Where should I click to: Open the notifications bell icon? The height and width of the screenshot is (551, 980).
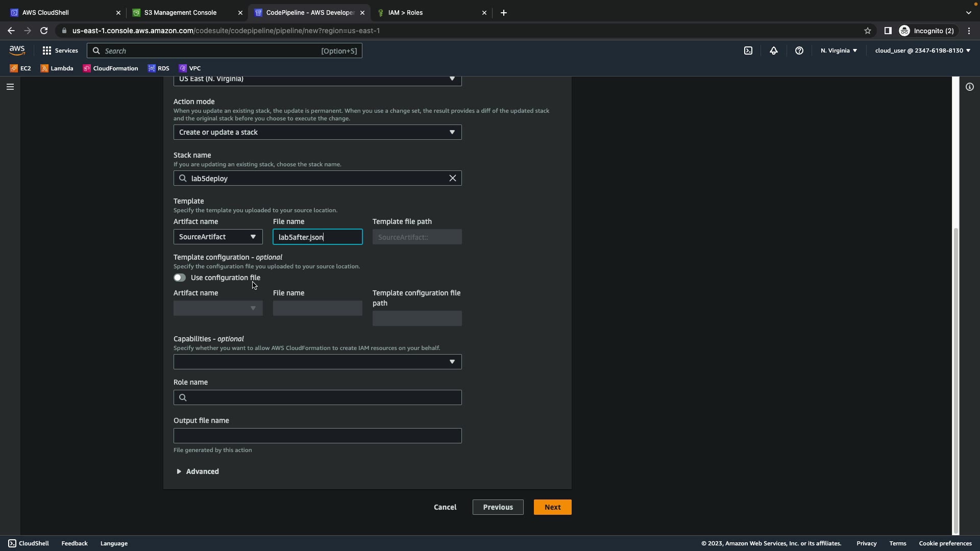773,51
